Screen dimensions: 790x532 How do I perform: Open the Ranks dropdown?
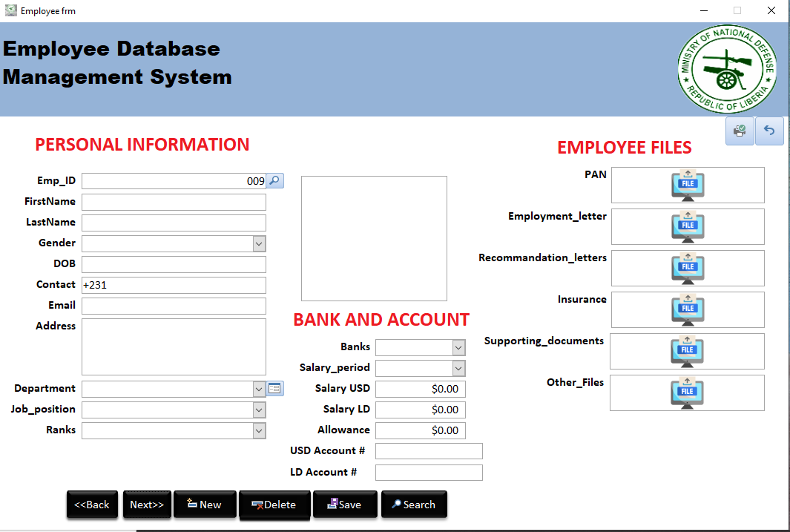pos(258,430)
